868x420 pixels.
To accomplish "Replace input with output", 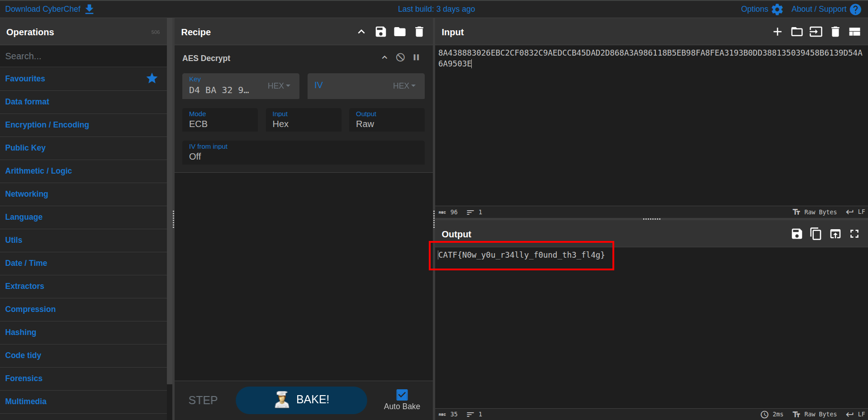I will (x=835, y=234).
